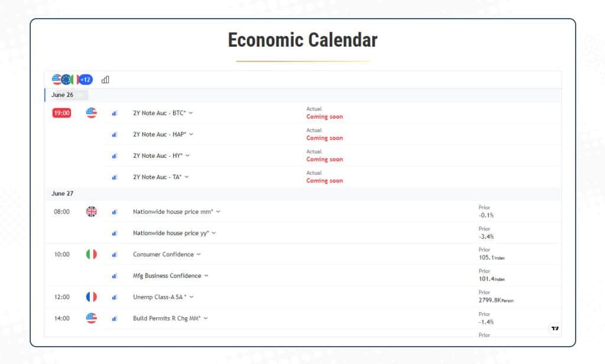This screenshot has width=605, height=364.
Task: Click importance icon for 2Y Note Auc - TA
Action: (x=115, y=177)
